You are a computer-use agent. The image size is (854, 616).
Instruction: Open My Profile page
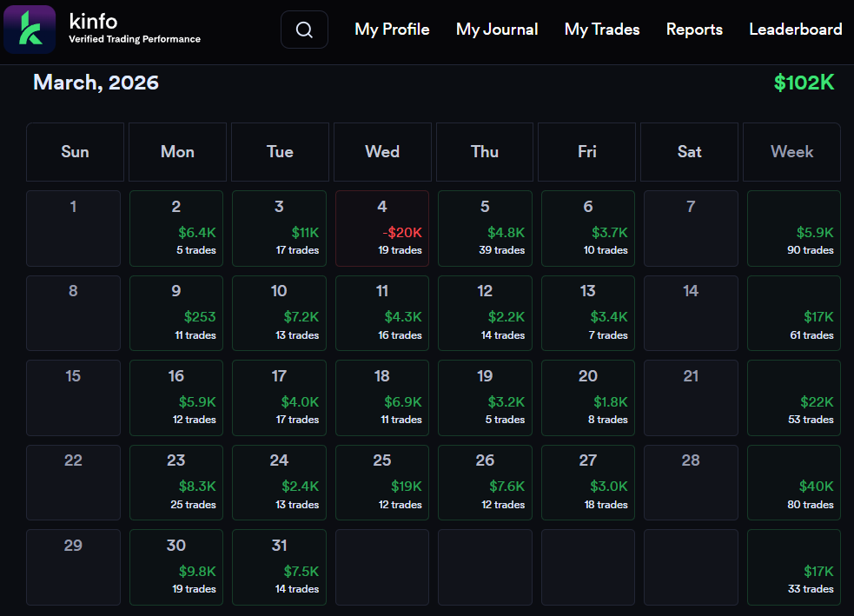[x=392, y=30]
